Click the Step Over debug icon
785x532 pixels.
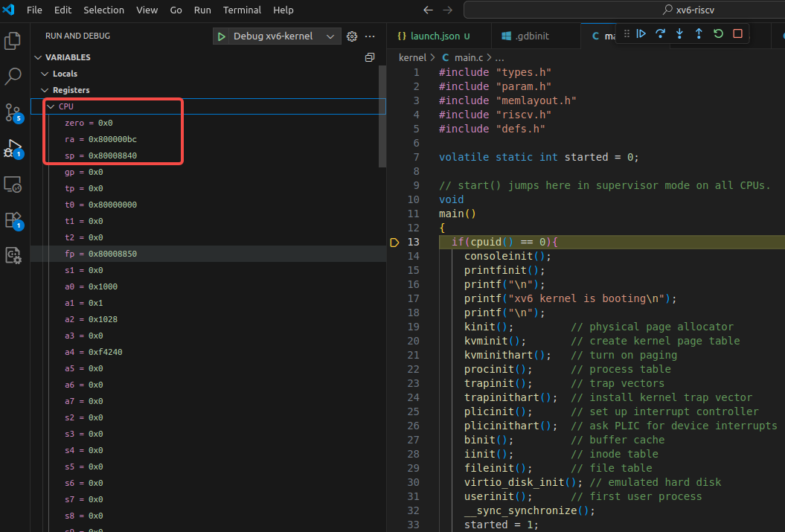tap(660, 33)
